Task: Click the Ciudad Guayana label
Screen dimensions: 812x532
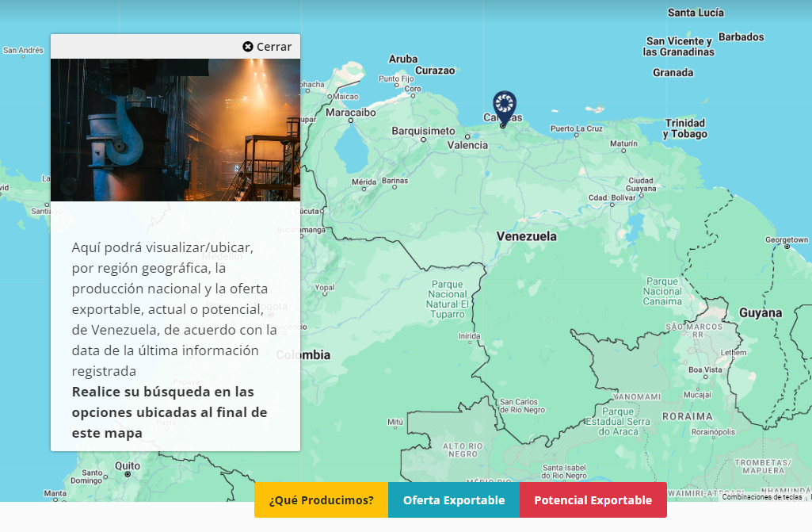Action: (x=641, y=185)
